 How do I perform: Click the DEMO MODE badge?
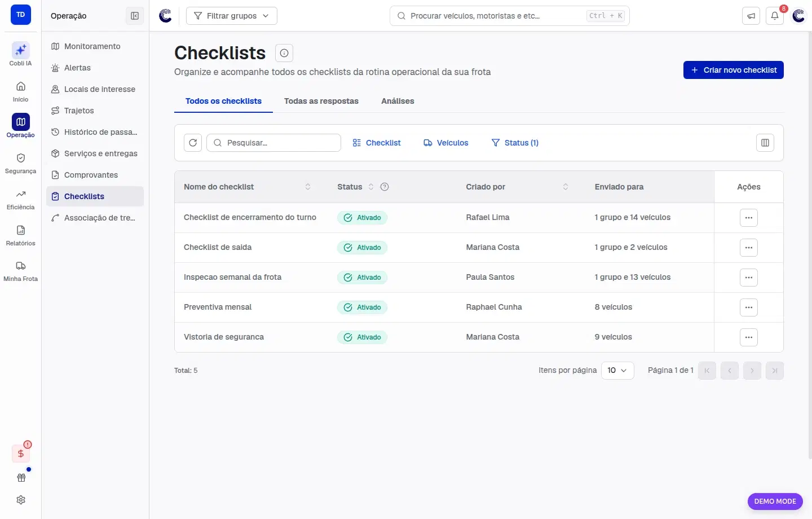pyautogui.click(x=775, y=502)
